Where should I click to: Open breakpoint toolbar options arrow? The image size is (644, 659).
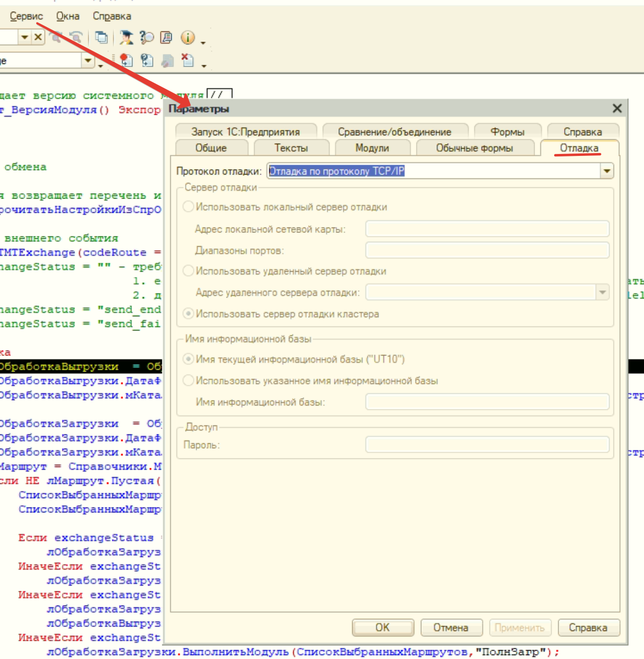click(x=204, y=65)
